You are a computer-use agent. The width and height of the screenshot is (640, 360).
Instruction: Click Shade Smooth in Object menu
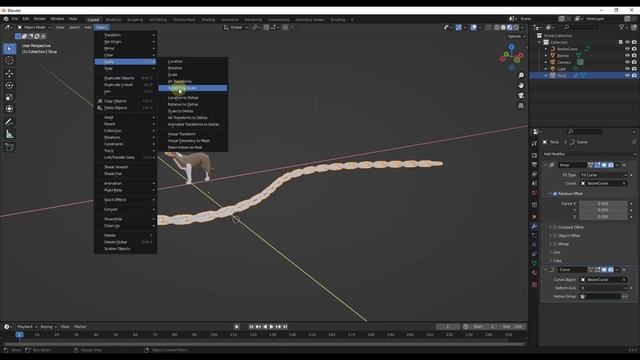point(126,167)
